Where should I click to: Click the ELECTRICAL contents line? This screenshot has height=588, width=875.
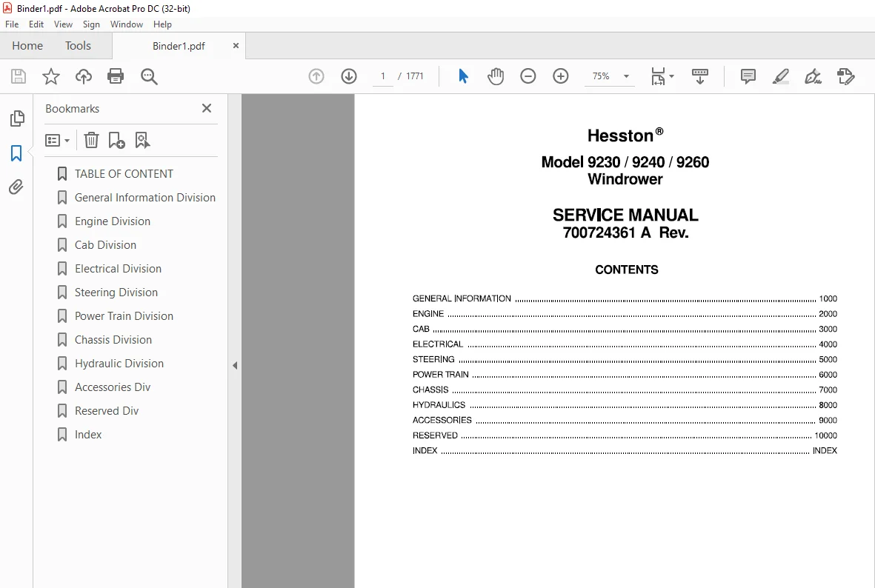625,344
